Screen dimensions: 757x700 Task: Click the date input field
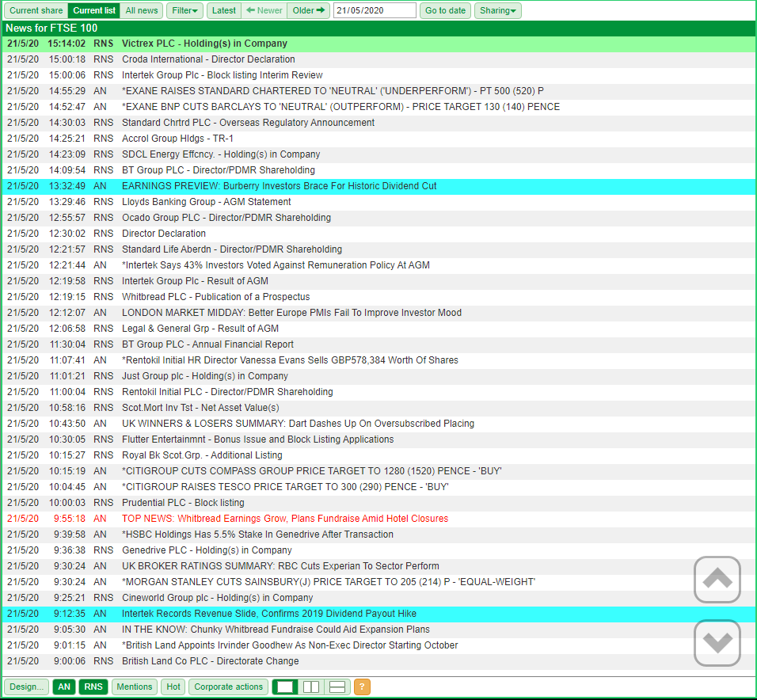click(x=375, y=10)
